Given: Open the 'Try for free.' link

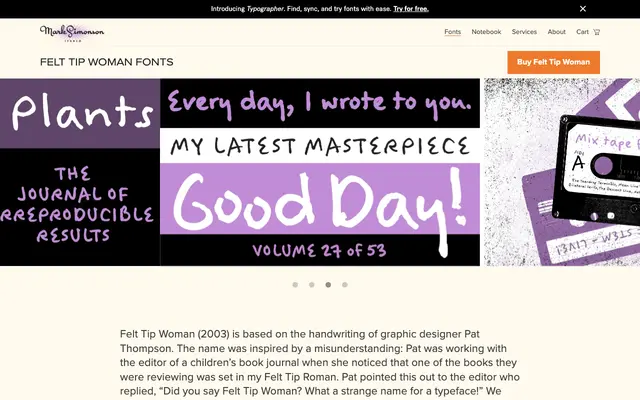Looking at the screenshot, I should coord(411,9).
